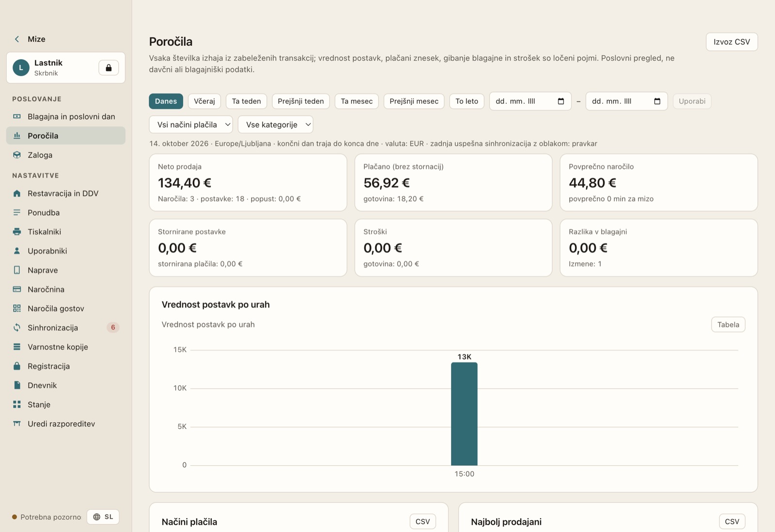Click the Tiskalniki printer icon
The height and width of the screenshot is (532, 775).
[17, 232]
